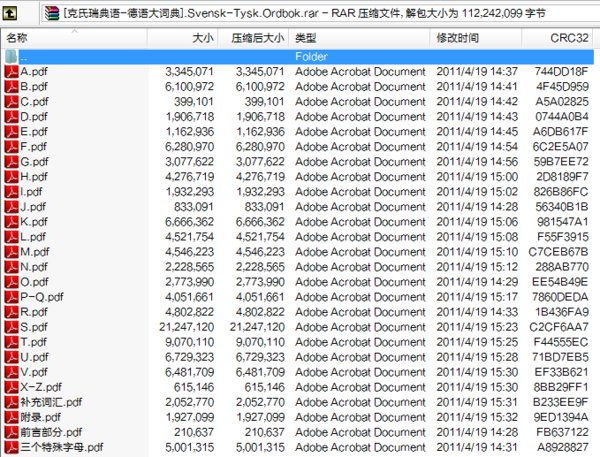Screen dimensions: 600x457
Task: Select the file name X-Z.pdf
Action: coord(41,387)
